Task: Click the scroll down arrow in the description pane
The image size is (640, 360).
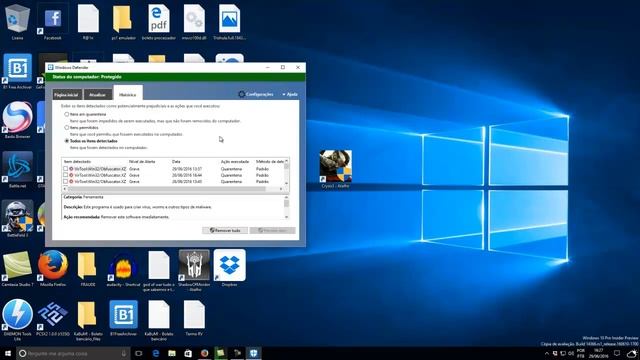Action: tap(287, 217)
